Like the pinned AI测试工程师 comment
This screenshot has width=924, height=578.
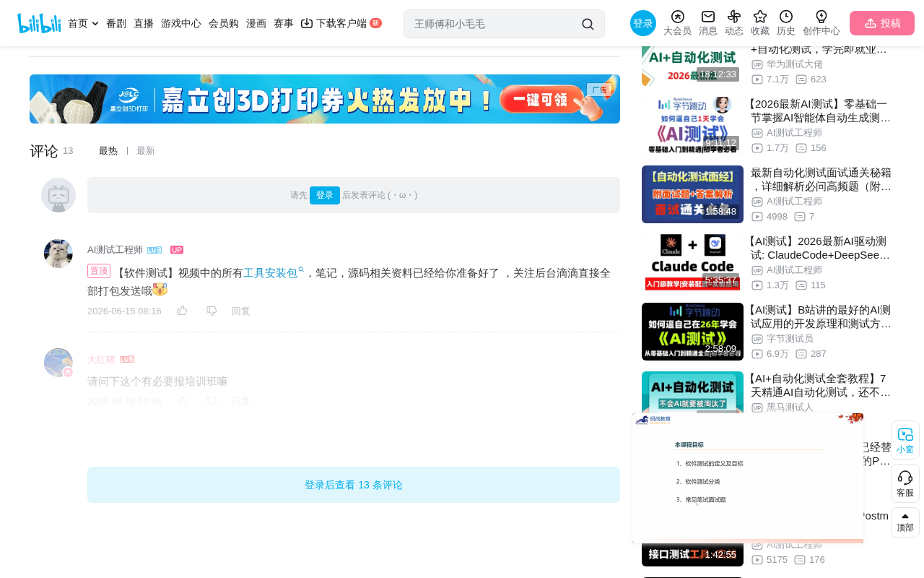(x=182, y=311)
